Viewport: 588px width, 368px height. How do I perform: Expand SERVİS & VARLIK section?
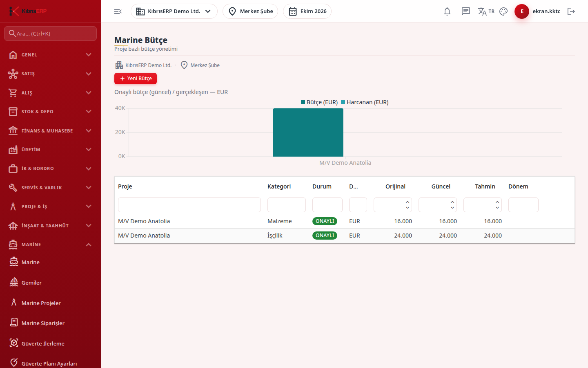[x=51, y=188]
